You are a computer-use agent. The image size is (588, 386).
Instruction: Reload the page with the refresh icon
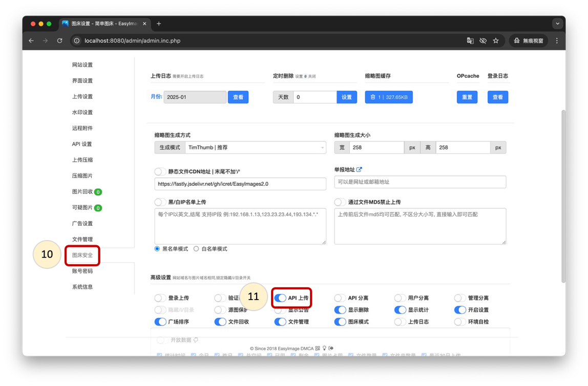pyautogui.click(x=59, y=41)
